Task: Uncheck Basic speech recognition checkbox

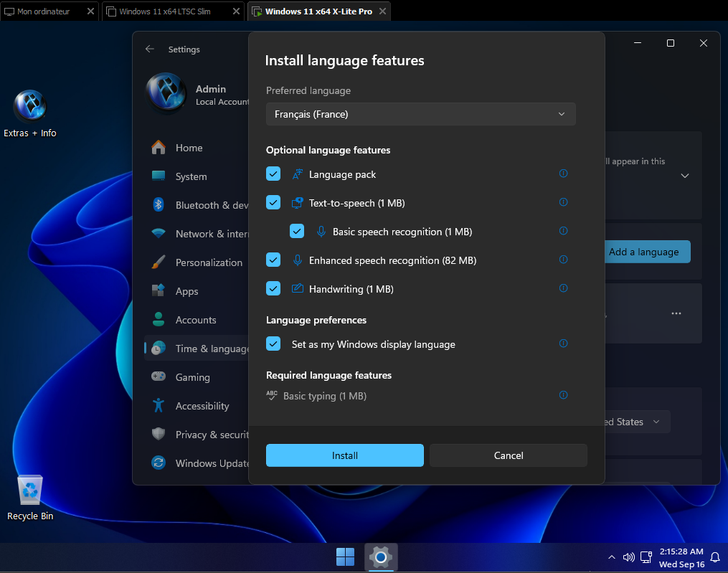Action: pyautogui.click(x=297, y=231)
